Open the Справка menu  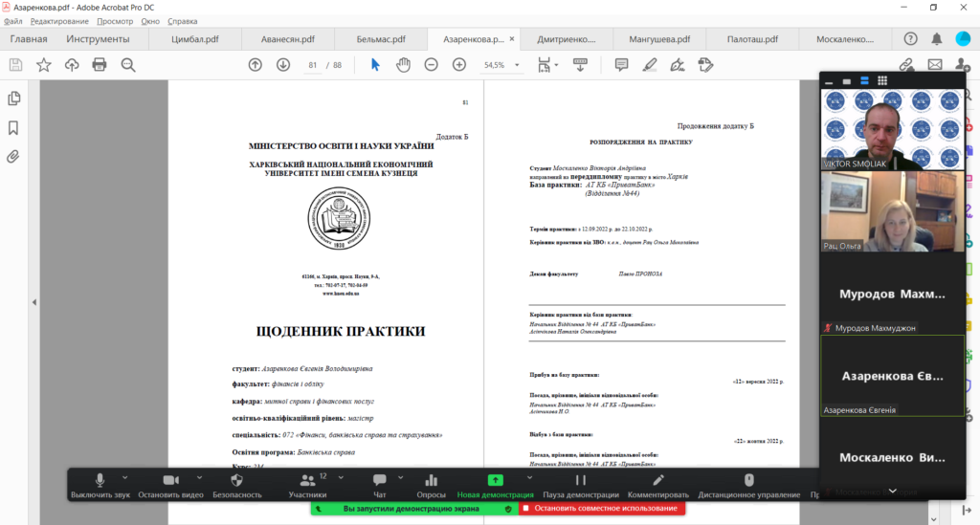183,21
